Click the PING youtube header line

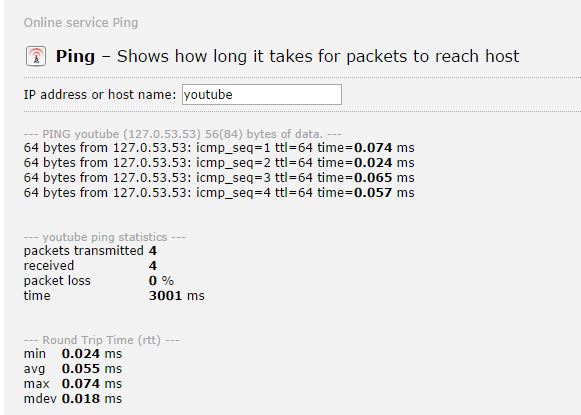pos(183,134)
